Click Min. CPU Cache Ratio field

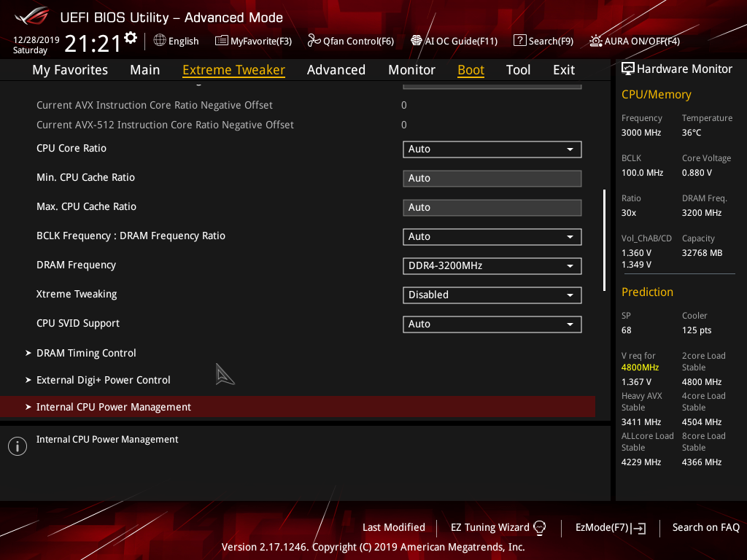click(492, 178)
